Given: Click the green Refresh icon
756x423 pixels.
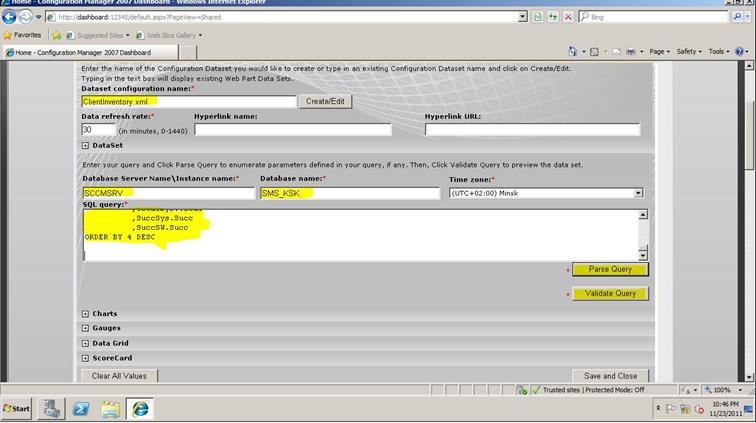Looking at the screenshot, I should pos(553,17).
